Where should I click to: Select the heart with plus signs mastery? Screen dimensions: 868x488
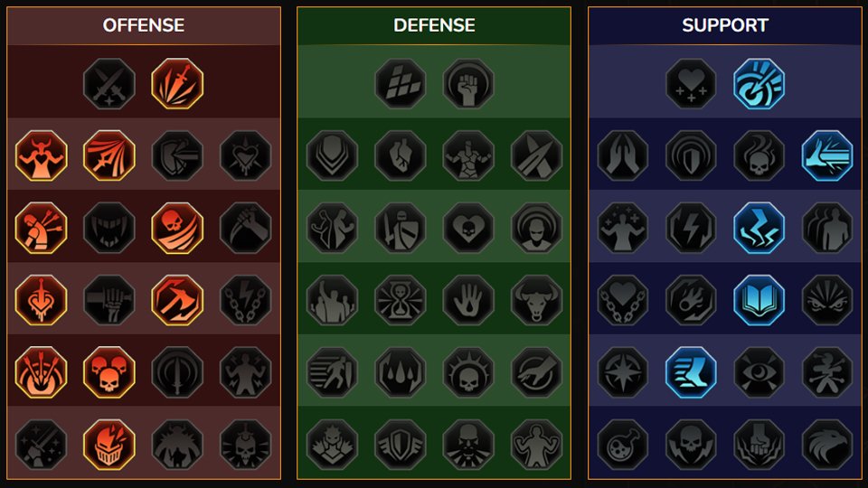point(691,83)
